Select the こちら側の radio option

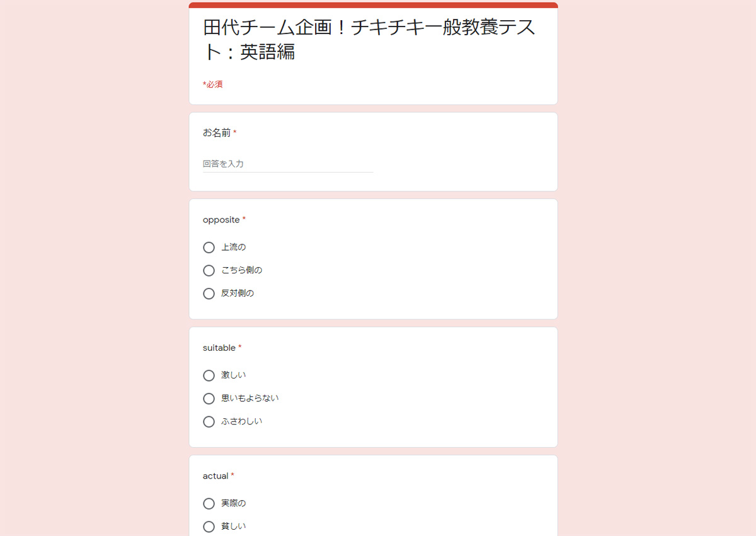point(209,271)
